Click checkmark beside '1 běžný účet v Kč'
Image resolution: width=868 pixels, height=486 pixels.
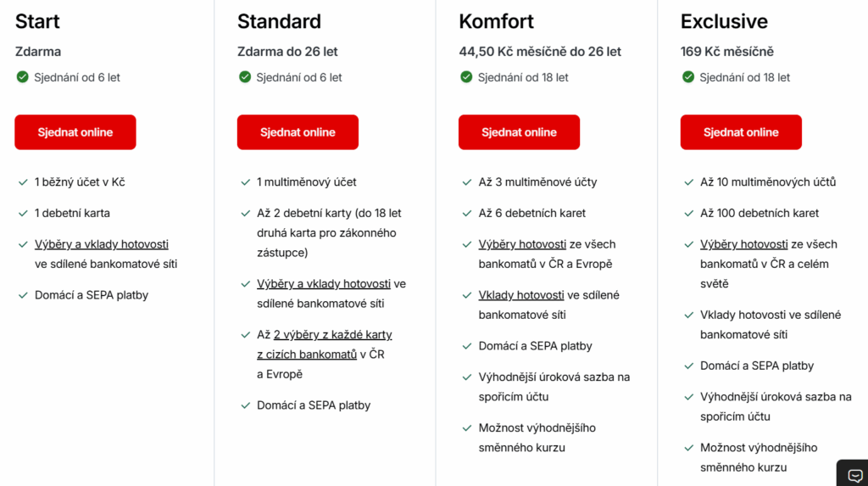click(23, 182)
